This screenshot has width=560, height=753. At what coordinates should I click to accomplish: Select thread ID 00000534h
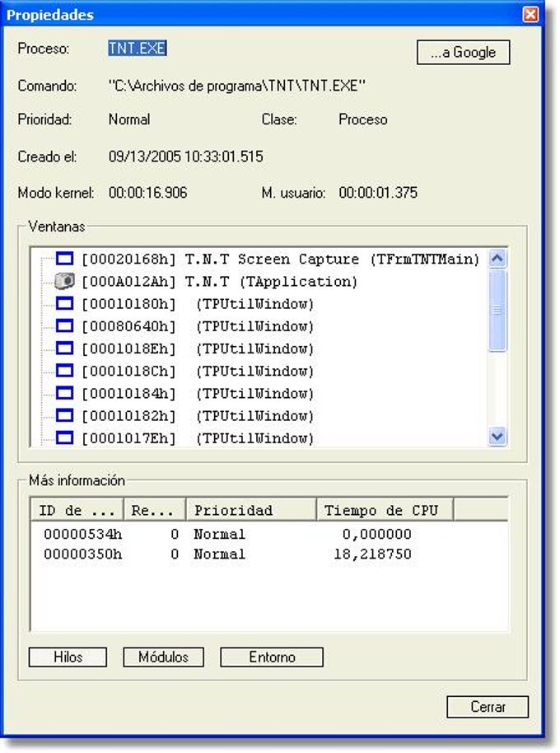[82, 534]
